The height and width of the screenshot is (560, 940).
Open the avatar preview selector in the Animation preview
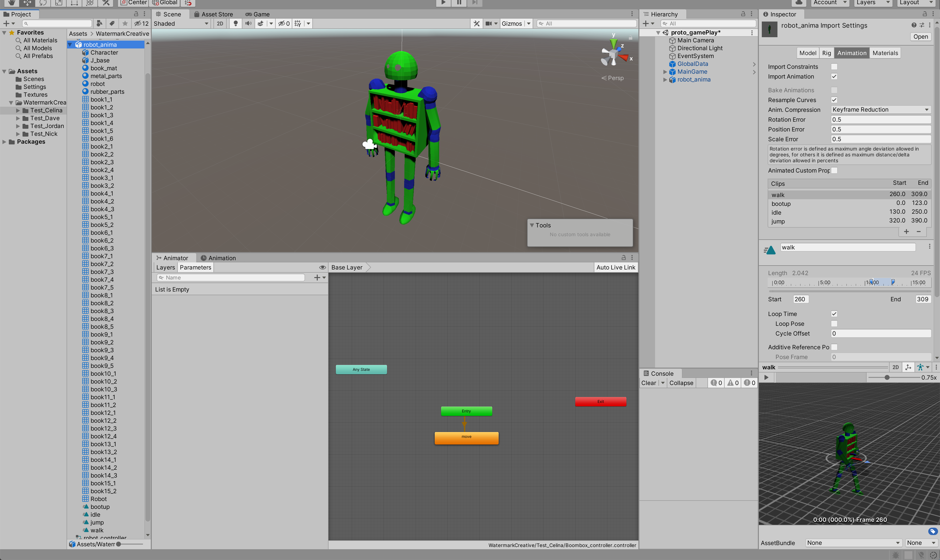coord(923,367)
